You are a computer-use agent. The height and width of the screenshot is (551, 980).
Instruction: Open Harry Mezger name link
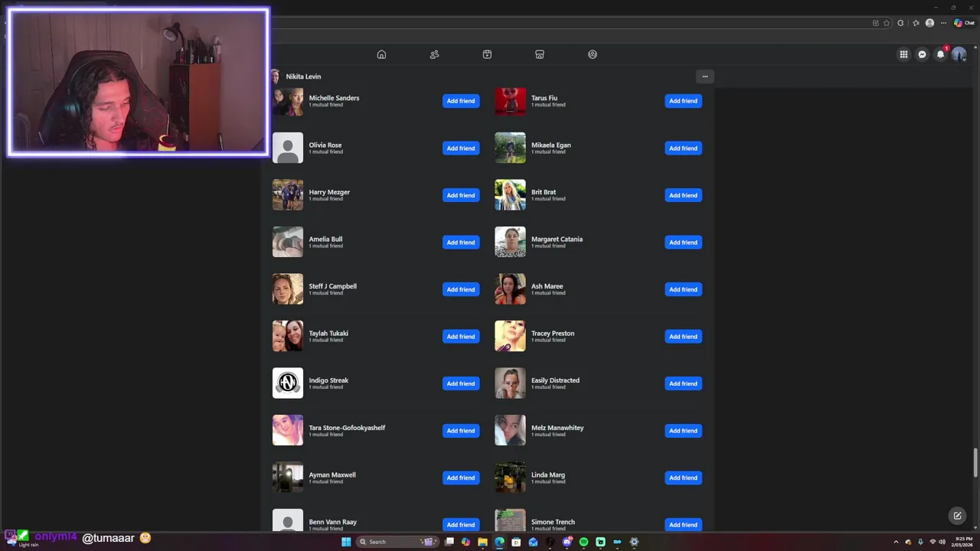[x=329, y=192]
